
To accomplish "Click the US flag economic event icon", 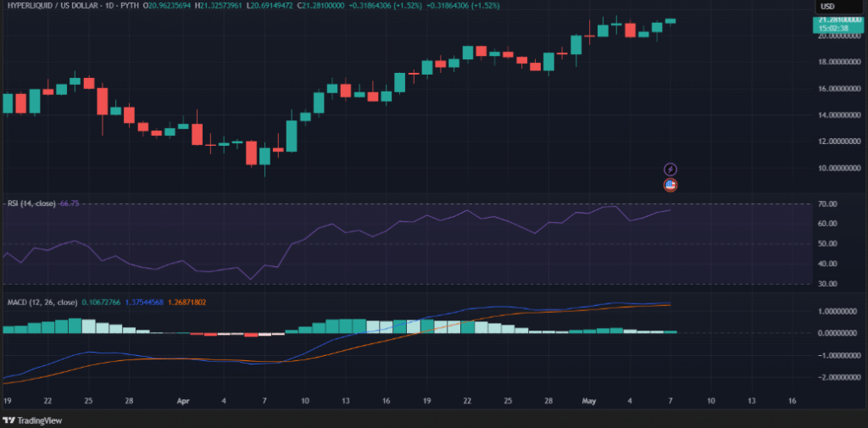I will click(670, 185).
